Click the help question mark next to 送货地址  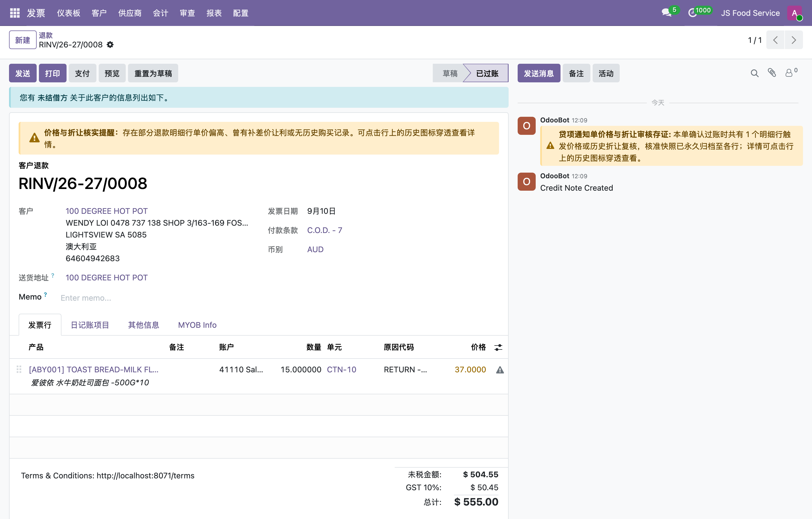click(53, 275)
